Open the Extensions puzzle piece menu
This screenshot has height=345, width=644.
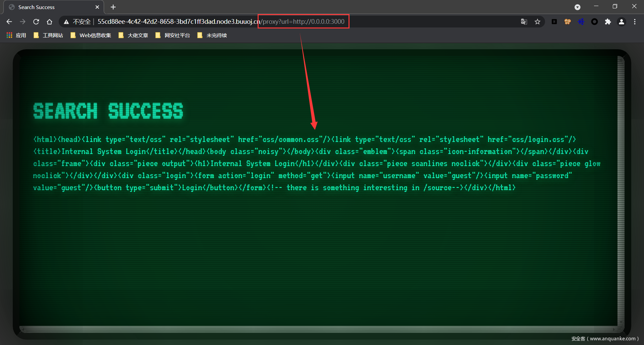click(x=608, y=22)
